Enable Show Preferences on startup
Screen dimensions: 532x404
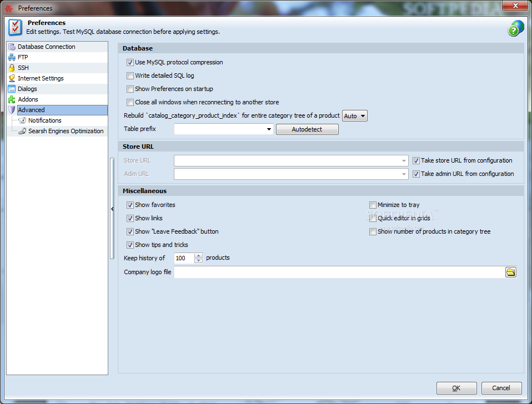pos(130,89)
